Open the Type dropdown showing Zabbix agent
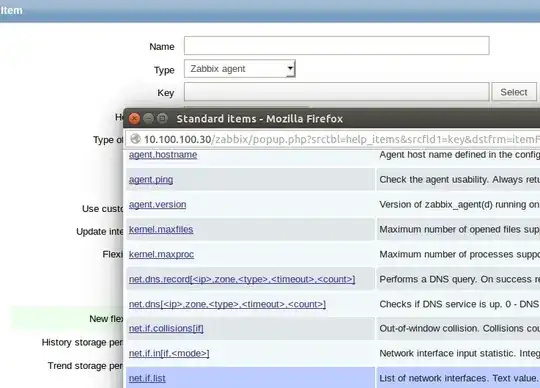 pos(240,69)
